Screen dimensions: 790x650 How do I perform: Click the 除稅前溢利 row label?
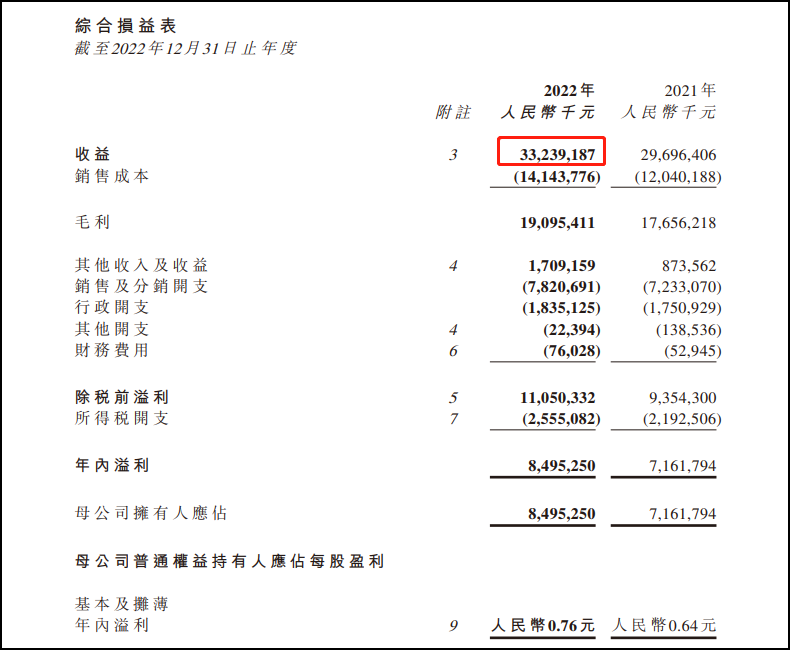click(x=113, y=397)
